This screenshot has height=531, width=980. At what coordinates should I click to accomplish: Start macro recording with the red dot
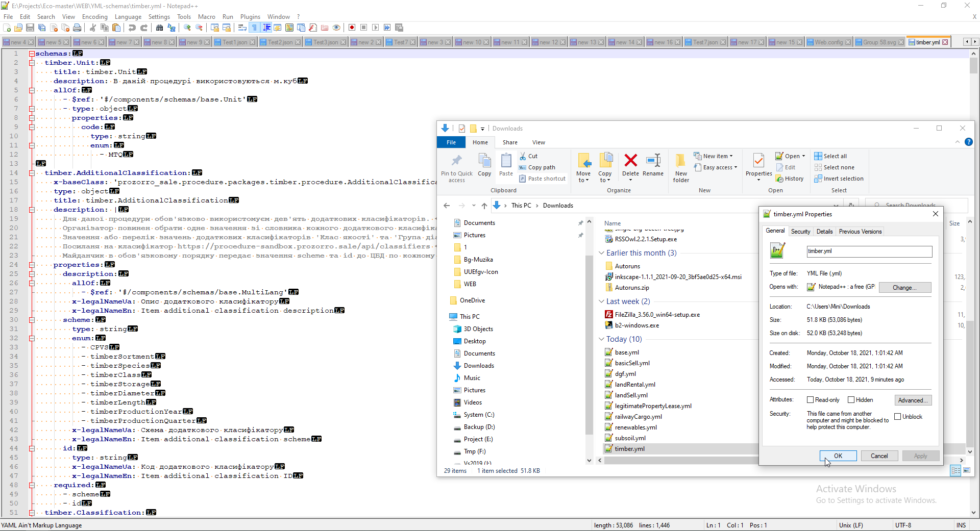pyautogui.click(x=352, y=28)
